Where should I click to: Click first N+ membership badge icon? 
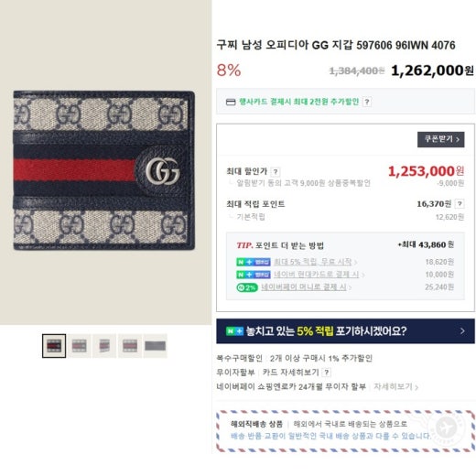pyautogui.click(x=254, y=262)
